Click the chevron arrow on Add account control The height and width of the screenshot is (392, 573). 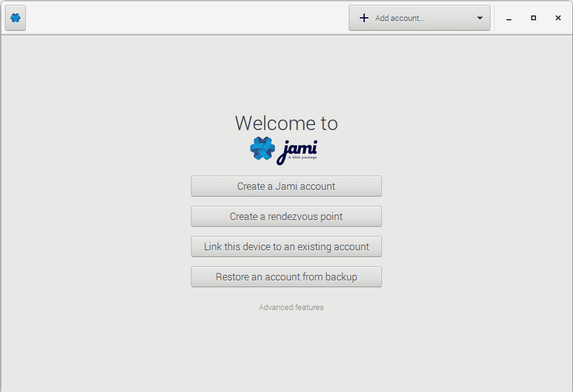tap(479, 18)
